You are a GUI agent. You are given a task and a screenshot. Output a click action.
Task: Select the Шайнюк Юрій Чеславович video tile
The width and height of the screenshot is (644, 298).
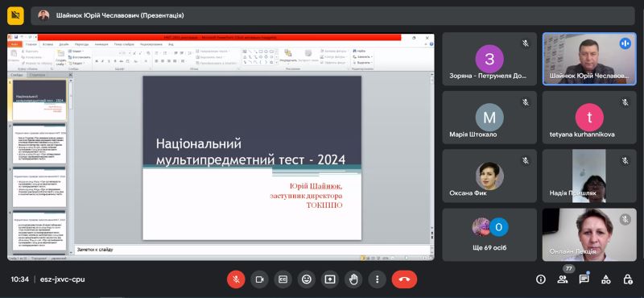589,59
